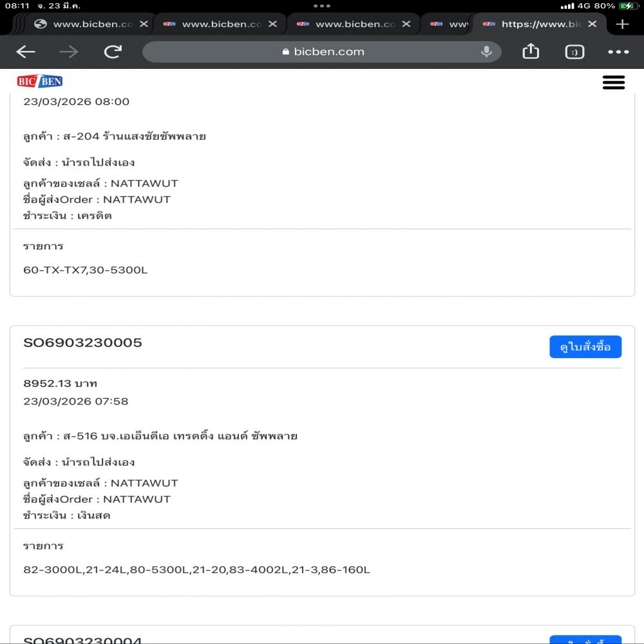Open the browser three-dot more menu
644x644 pixels.
618,52
